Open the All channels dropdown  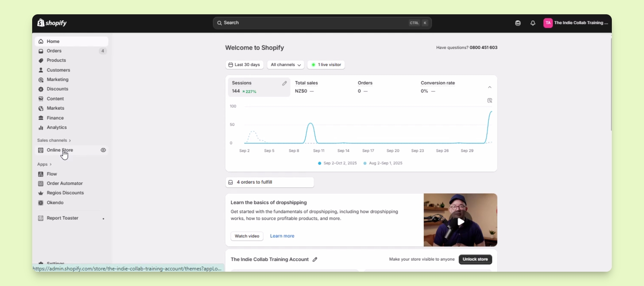tap(285, 65)
